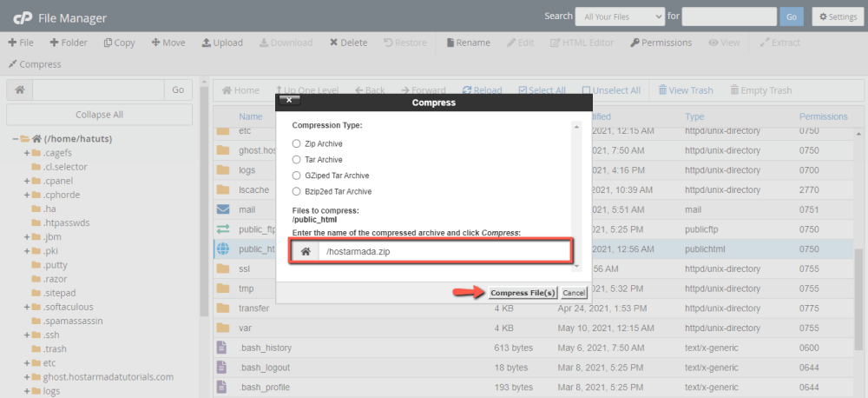The width and height of the screenshot is (868, 398).
Task: Click the lscache folder icon
Action: tap(222, 189)
